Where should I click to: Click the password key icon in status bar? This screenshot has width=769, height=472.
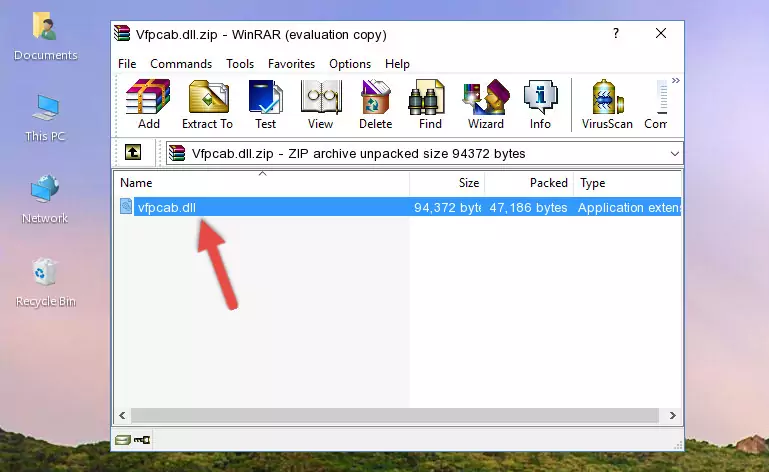click(142, 440)
